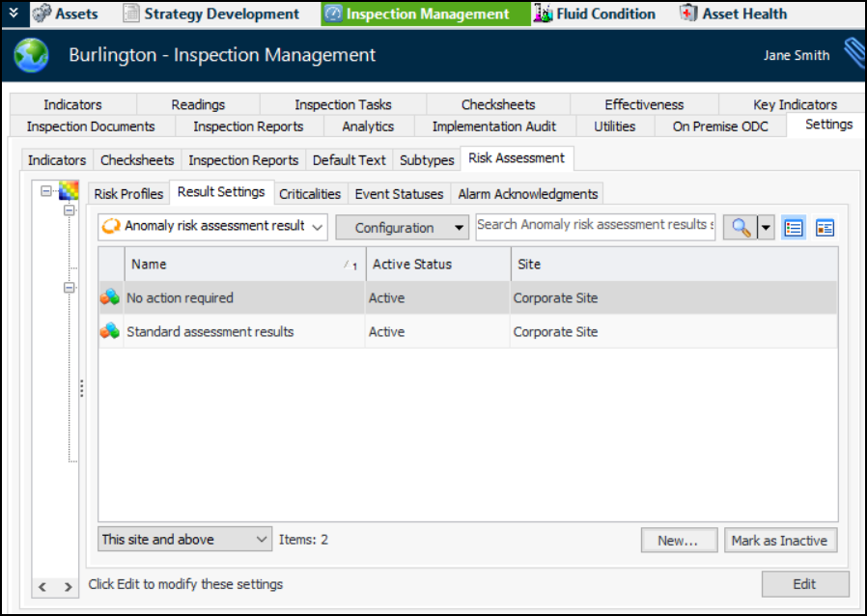Click the Fluid Condition flask icon
The height and width of the screenshot is (616, 867).
point(543,14)
